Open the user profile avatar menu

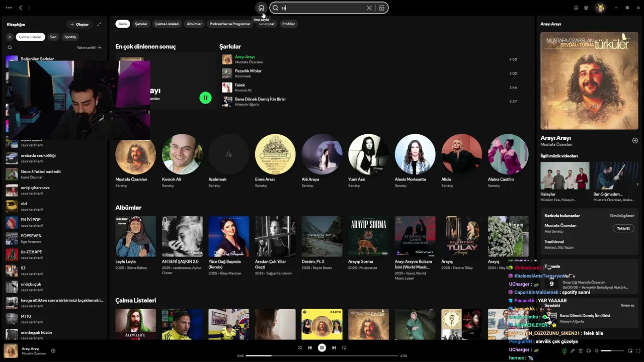[600, 8]
